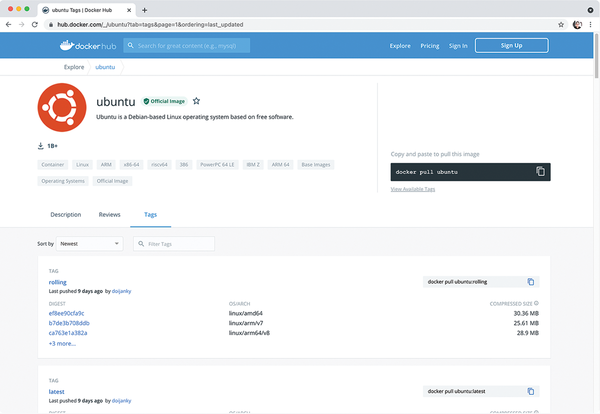The image size is (600, 414).
Task: Click the Sign Up button
Action: (512, 45)
